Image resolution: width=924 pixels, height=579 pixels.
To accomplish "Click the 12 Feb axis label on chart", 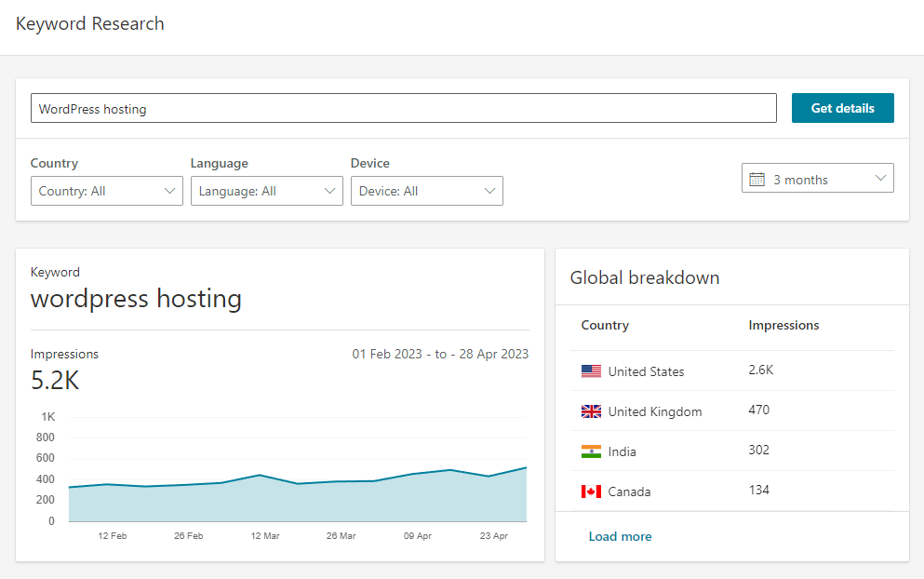I will click(x=112, y=536).
